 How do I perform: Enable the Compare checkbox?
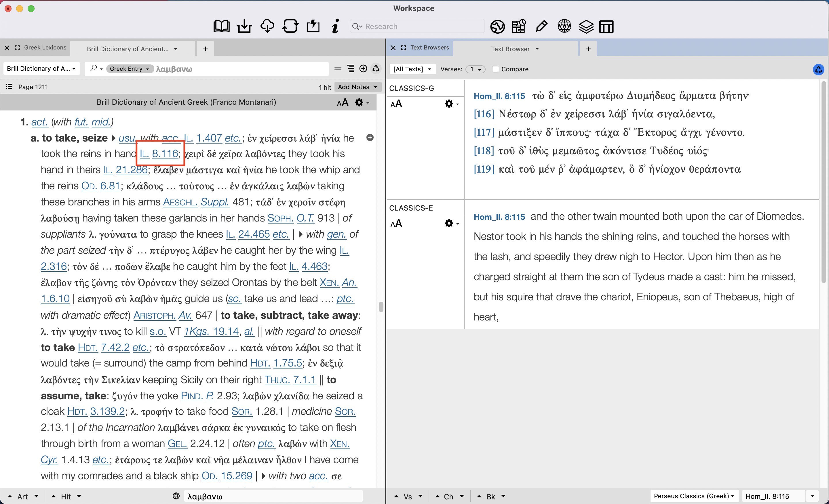(496, 69)
